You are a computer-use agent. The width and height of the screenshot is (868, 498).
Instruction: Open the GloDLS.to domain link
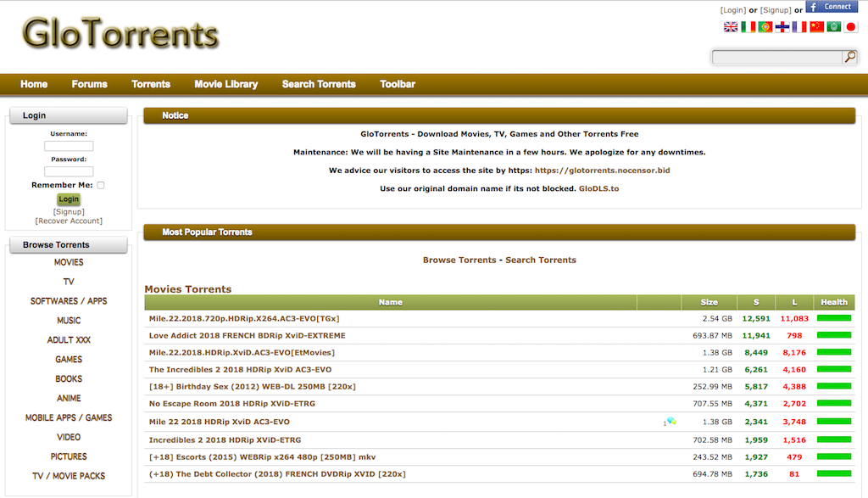point(599,188)
